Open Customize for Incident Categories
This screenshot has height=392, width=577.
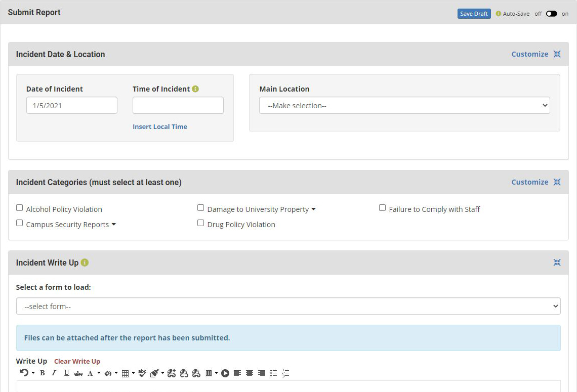click(529, 182)
